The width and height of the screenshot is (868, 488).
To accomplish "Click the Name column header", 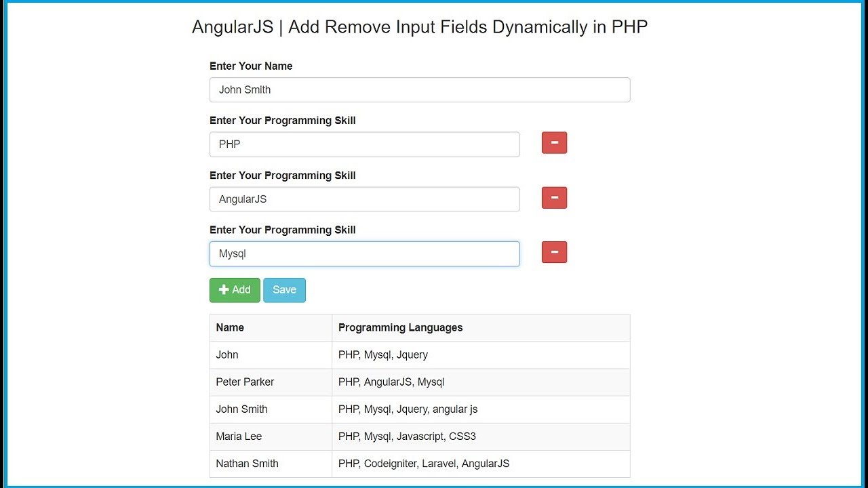I will tap(230, 327).
